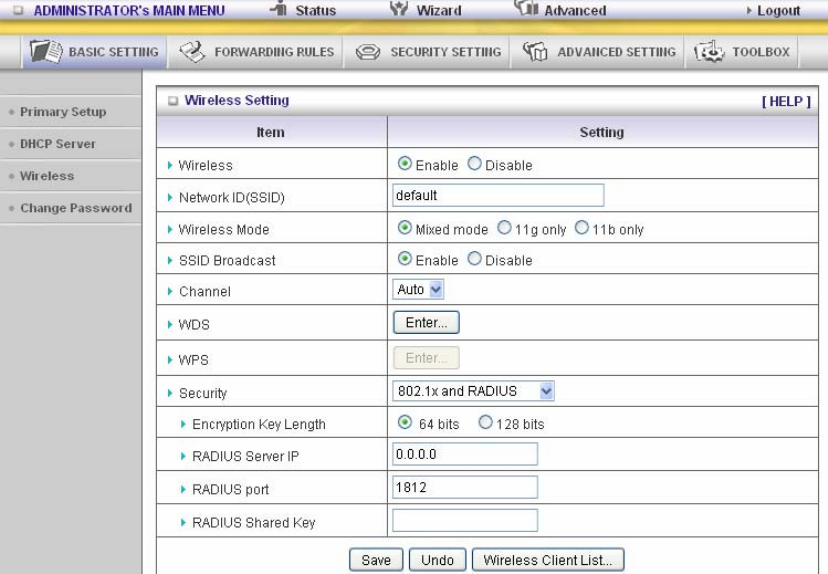The width and height of the screenshot is (828, 574).
Task: Disable SSID Broadcast
Action: tap(474, 258)
